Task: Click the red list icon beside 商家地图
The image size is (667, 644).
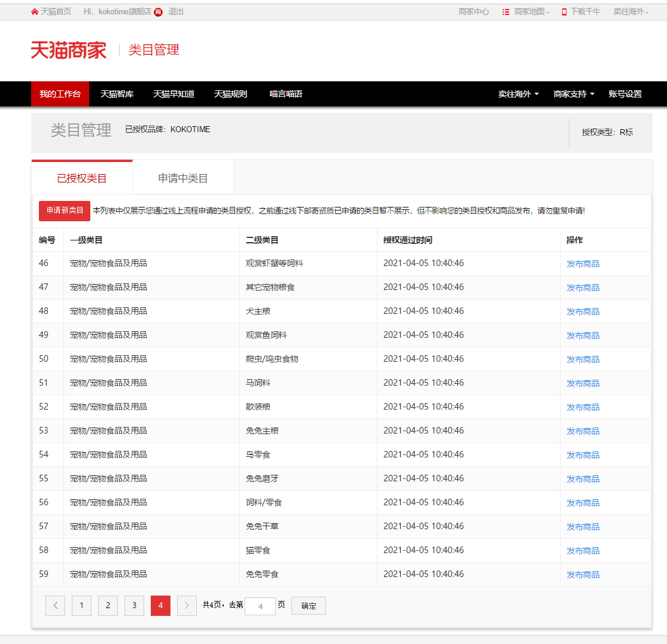Action: tap(505, 12)
